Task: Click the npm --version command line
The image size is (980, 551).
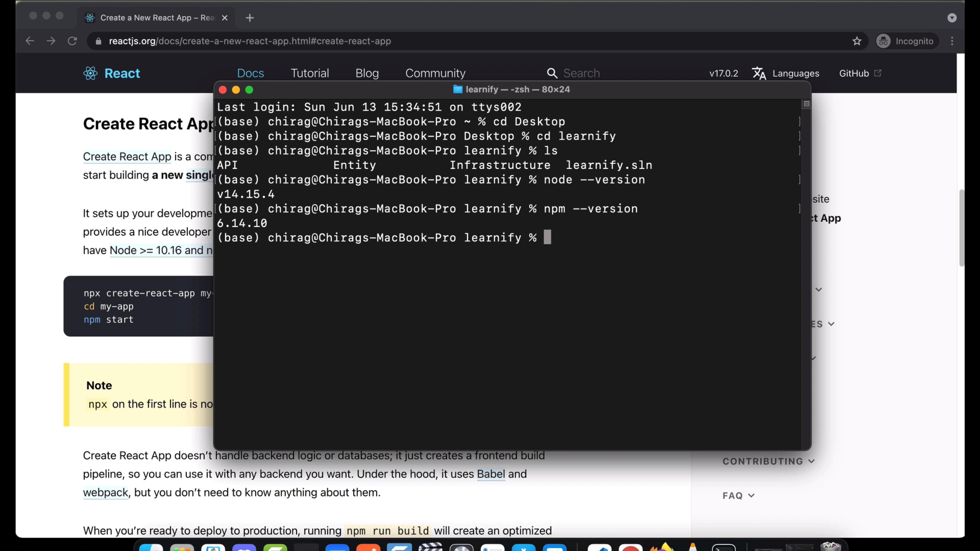Action: click(427, 209)
